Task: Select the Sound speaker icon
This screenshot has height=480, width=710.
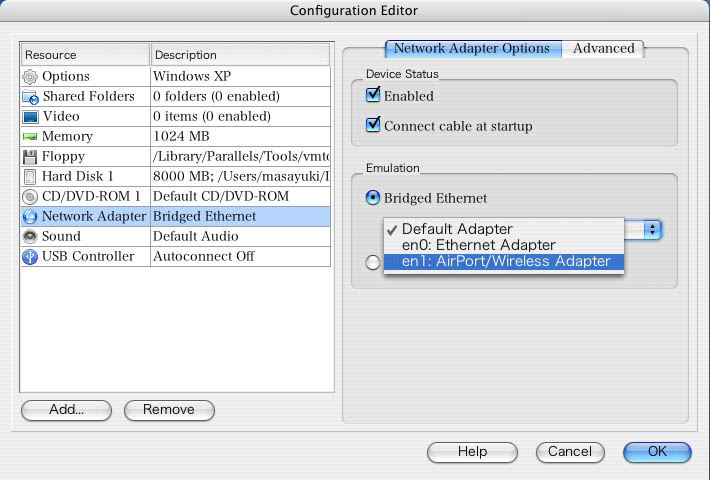Action: [x=30, y=236]
